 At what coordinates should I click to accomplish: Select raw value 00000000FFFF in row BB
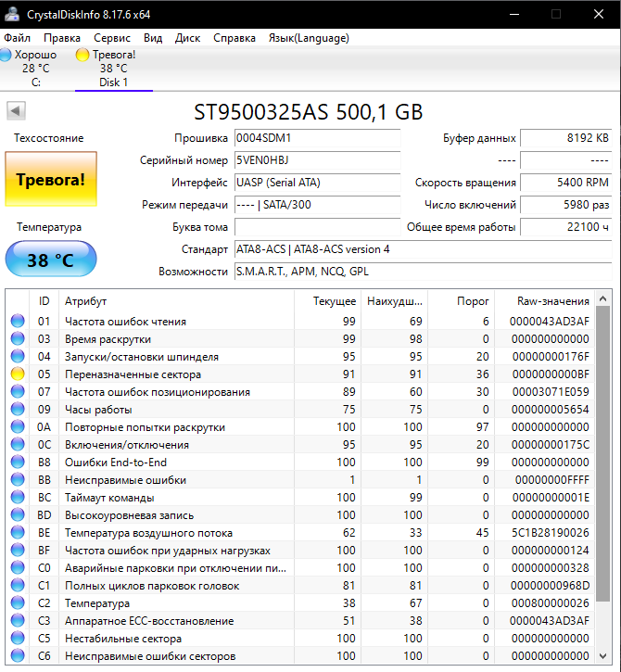click(x=552, y=480)
